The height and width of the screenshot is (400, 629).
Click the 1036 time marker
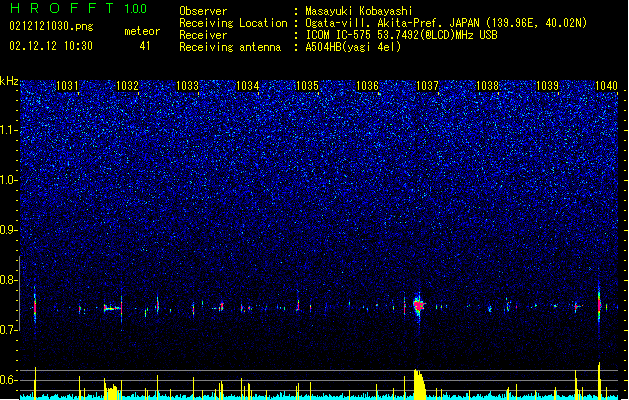367,86
